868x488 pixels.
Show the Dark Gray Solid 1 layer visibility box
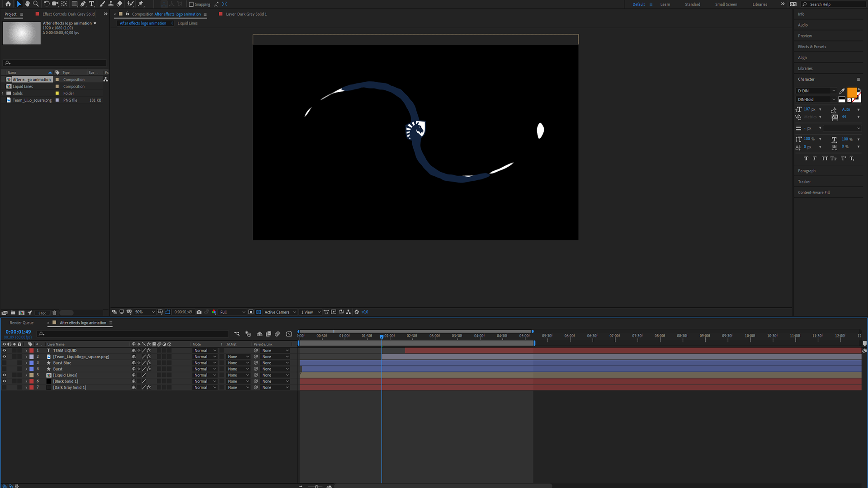click(5, 387)
